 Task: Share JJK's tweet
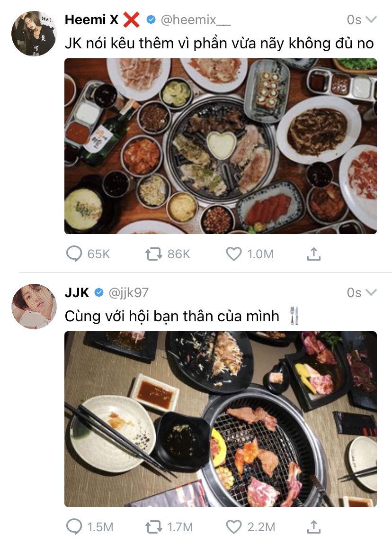pos(314,526)
